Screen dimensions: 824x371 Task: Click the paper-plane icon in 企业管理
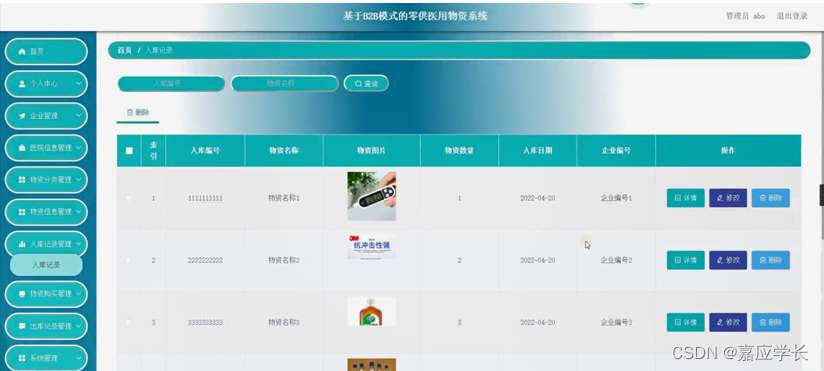tap(22, 116)
